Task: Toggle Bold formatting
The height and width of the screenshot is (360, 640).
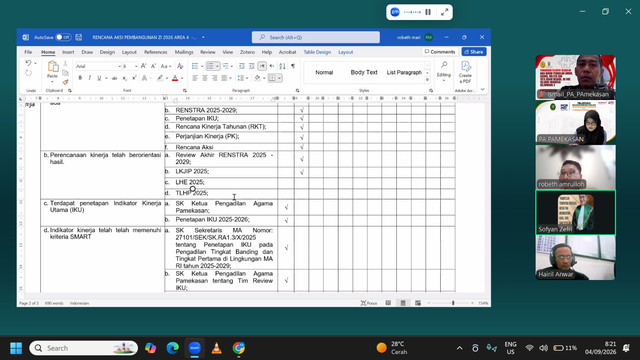Action: point(80,78)
